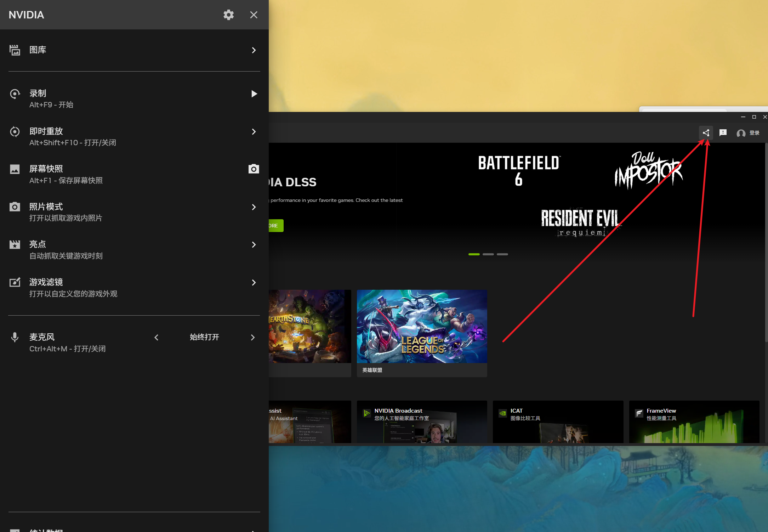Click the 图库 gallery icon
The width and height of the screenshot is (768, 532).
click(15, 50)
